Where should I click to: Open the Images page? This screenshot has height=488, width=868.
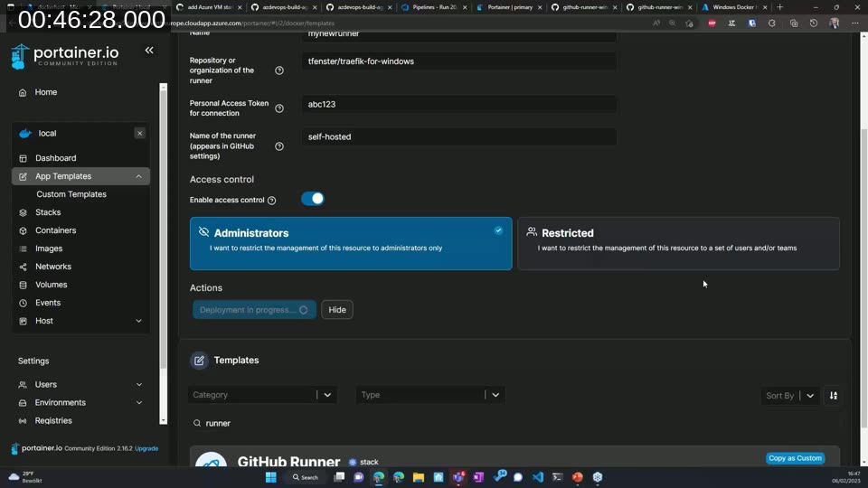(x=49, y=249)
